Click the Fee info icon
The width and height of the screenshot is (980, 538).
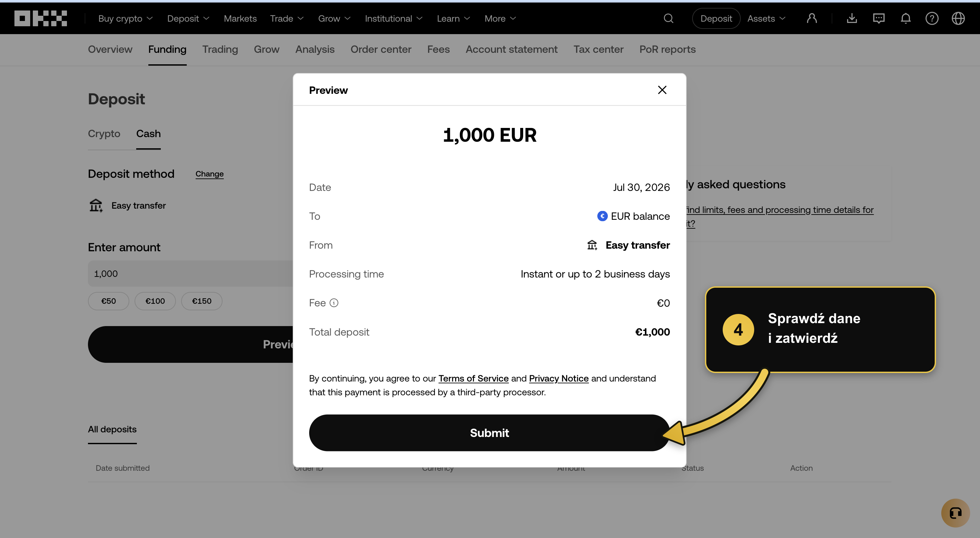[334, 303]
